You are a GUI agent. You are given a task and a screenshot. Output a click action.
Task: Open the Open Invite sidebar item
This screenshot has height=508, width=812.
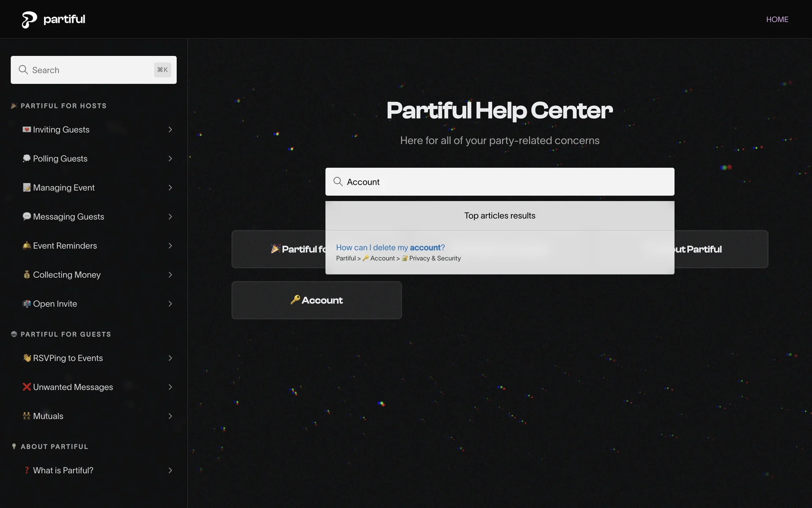click(55, 304)
